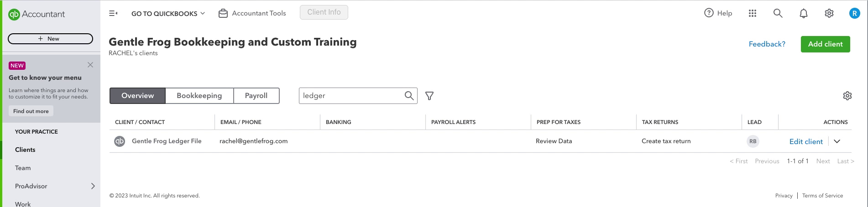
Task: Click the PREP FOR TAXES column header
Action: click(x=559, y=122)
